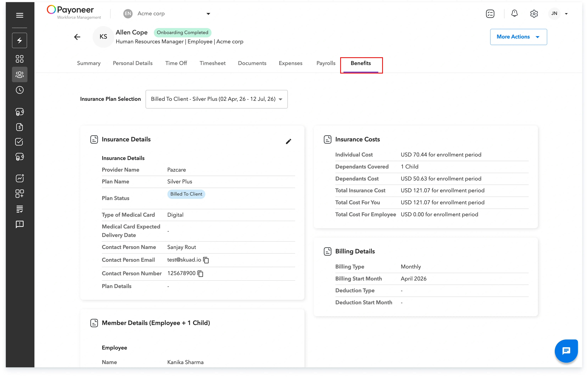Open the clock time tracking sidebar icon
Viewport: 588px width, 377px height.
(x=20, y=90)
